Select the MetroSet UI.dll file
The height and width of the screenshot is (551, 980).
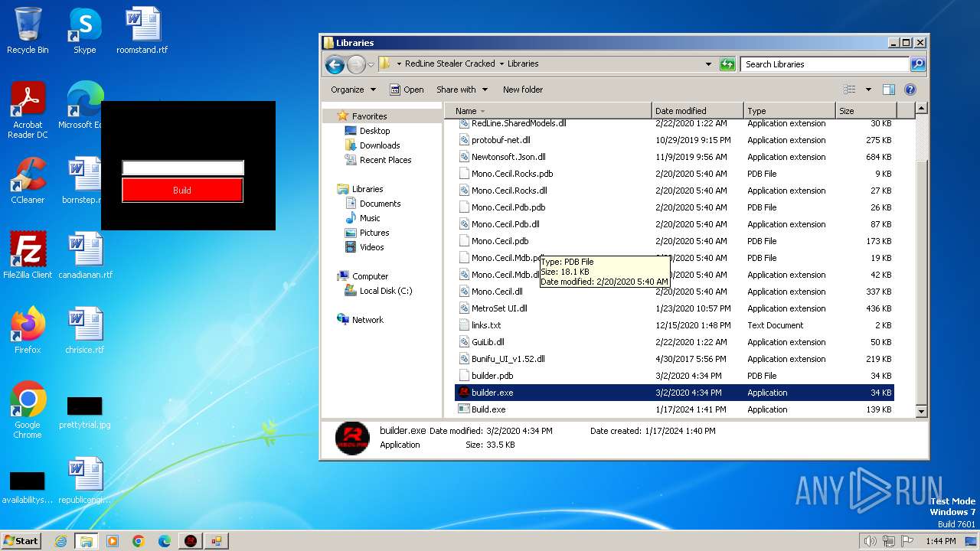tap(675, 308)
